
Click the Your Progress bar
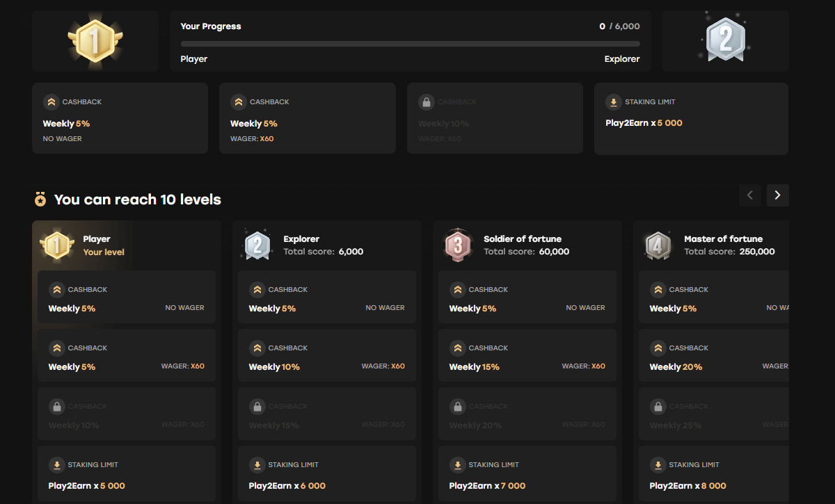(410, 44)
